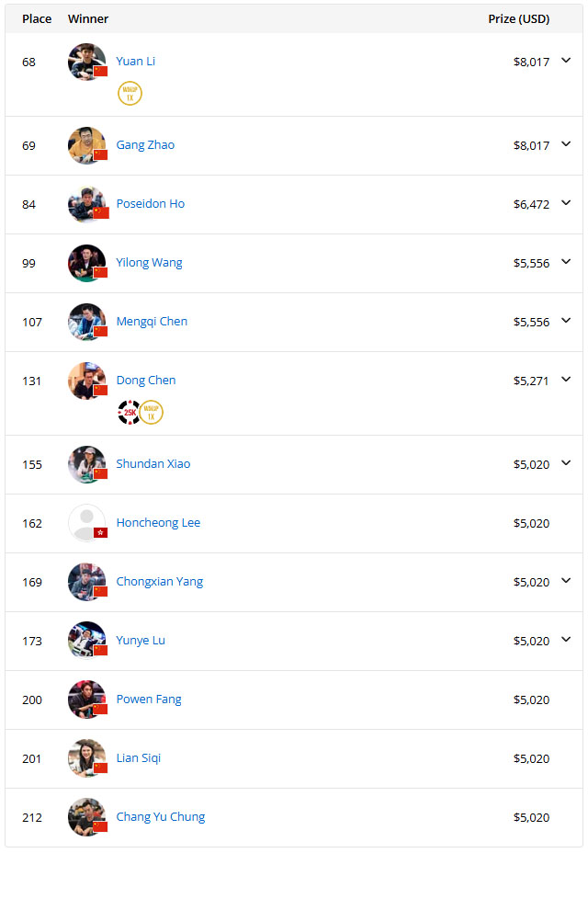Expand Chongxian Yang's row chevron
Image resolution: width=588 pixels, height=910 pixels.
click(566, 581)
